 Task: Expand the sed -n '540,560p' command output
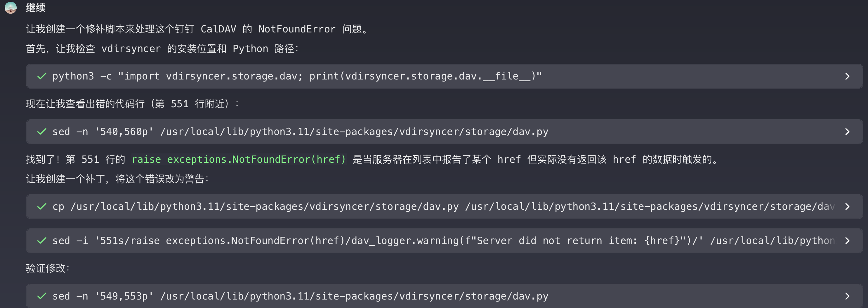[x=847, y=132]
